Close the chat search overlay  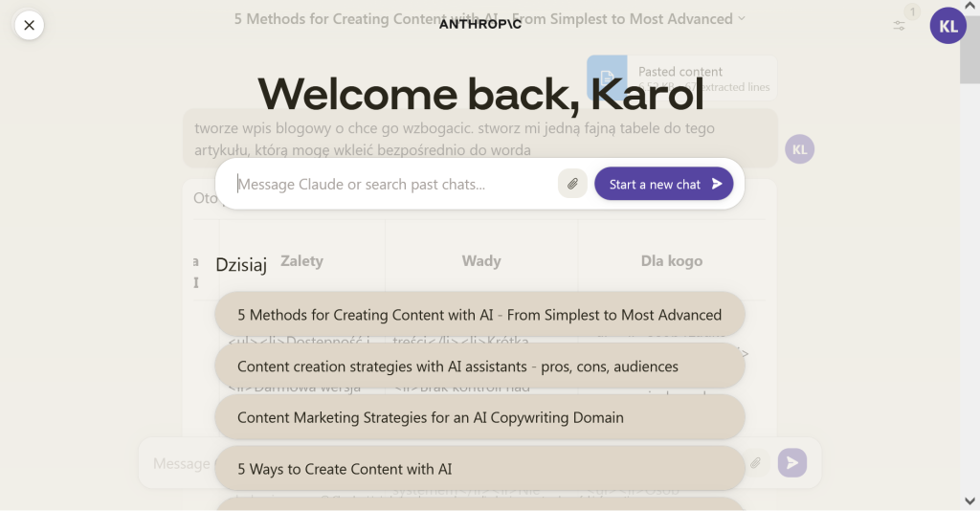(x=29, y=25)
